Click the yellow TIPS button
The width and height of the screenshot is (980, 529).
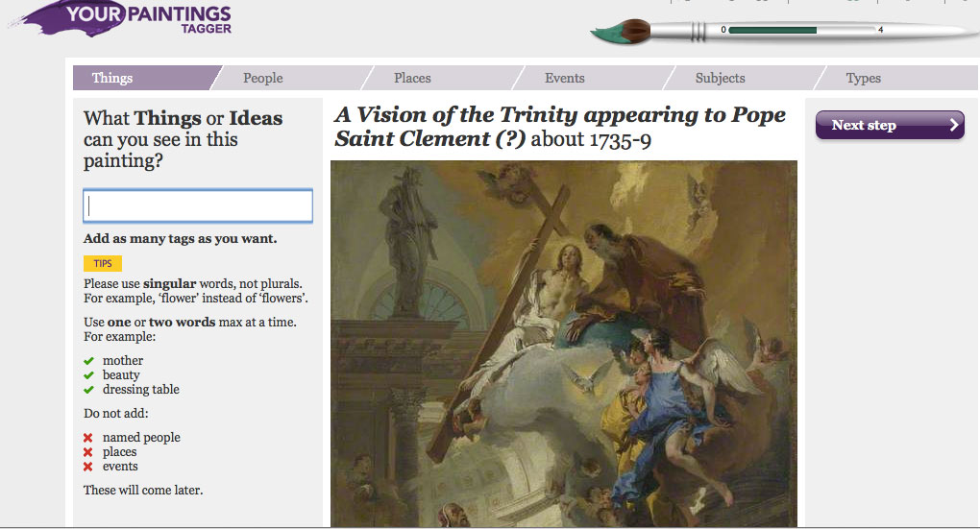click(x=103, y=263)
